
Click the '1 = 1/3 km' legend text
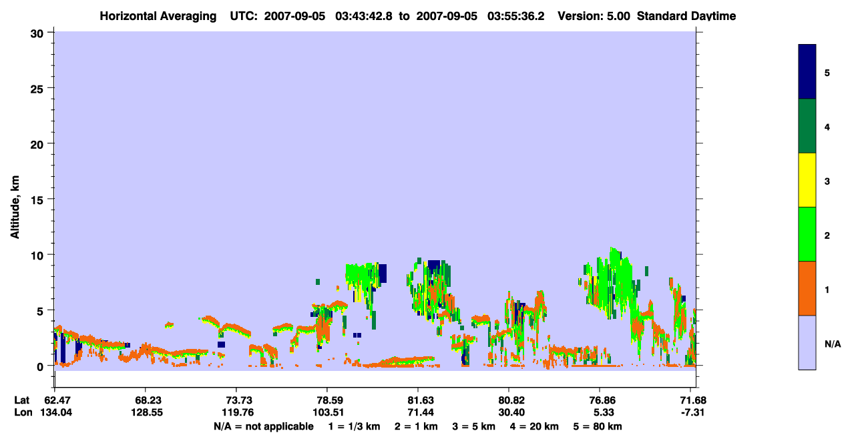(x=355, y=426)
